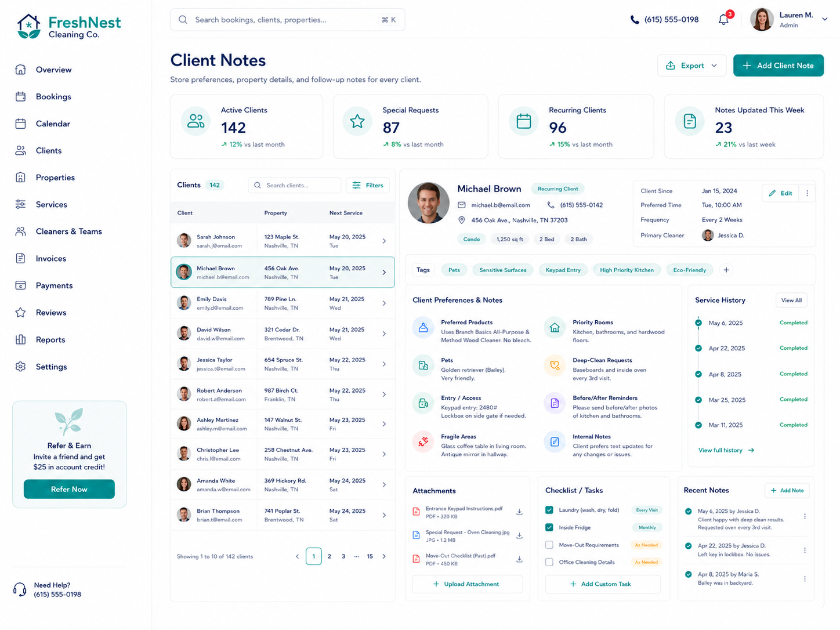The width and height of the screenshot is (840, 630).
Task: Go to next clients page arrow
Action: pos(384,556)
